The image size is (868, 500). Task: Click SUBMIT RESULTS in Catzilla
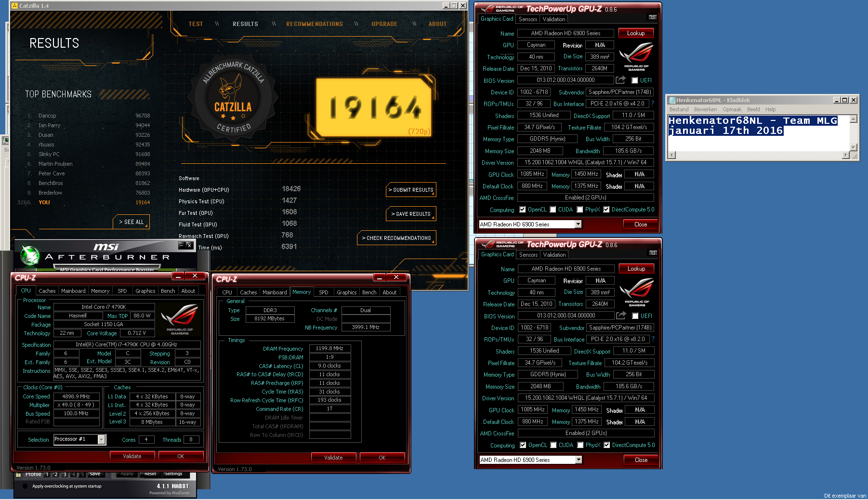tap(411, 190)
